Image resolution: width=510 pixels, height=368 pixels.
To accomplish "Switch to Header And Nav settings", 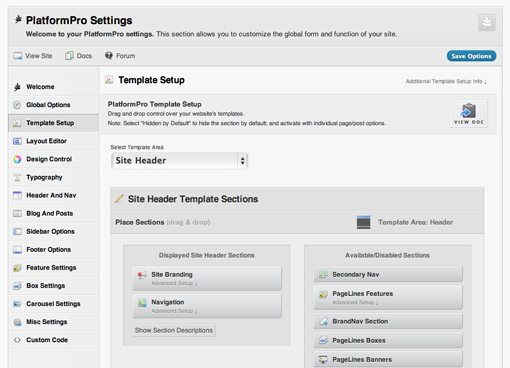I will [53, 195].
